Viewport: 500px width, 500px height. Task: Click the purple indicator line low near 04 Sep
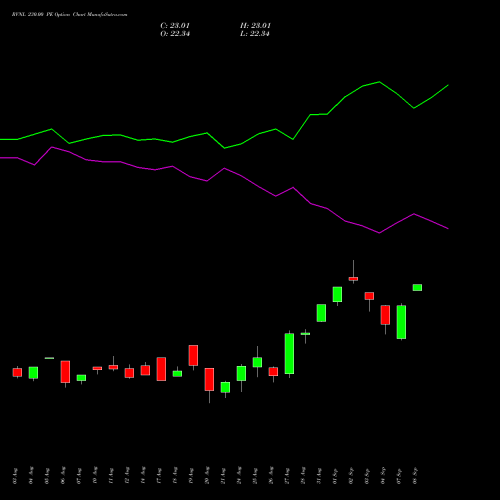click(x=379, y=233)
